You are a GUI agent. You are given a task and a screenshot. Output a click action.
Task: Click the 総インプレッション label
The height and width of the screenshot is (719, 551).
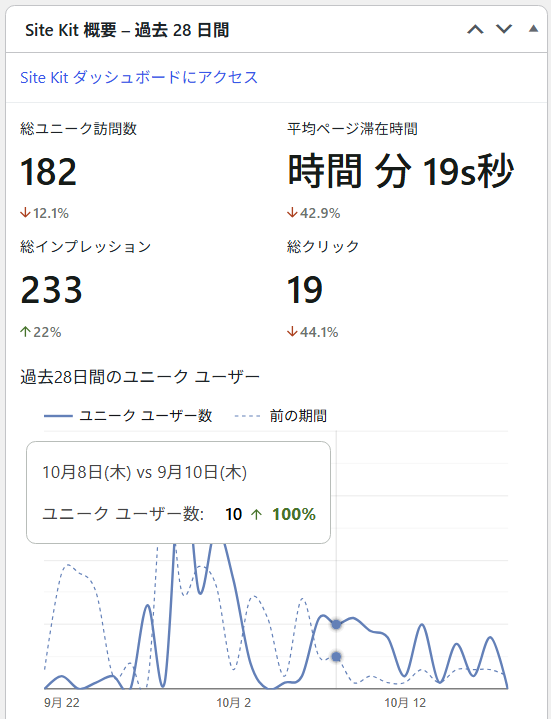pyautogui.click(x=86, y=246)
